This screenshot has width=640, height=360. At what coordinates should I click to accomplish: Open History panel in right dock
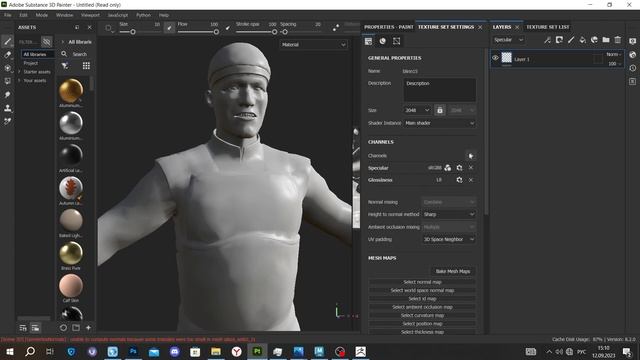click(x=633, y=68)
